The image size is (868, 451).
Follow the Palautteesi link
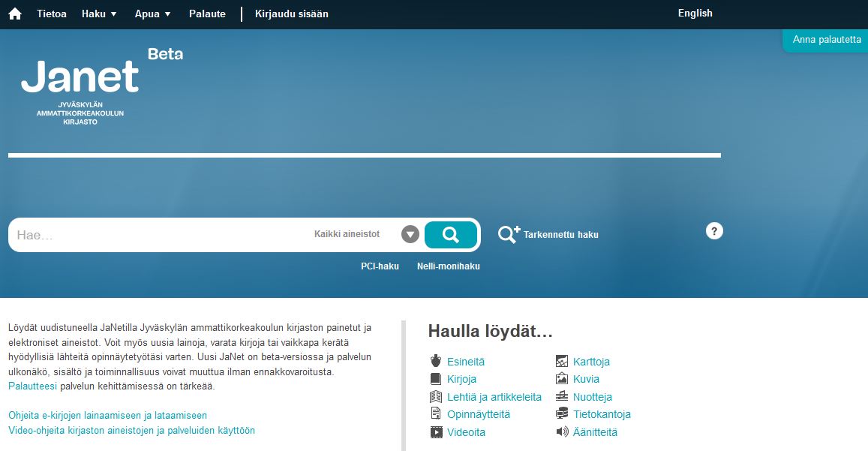pos(33,386)
